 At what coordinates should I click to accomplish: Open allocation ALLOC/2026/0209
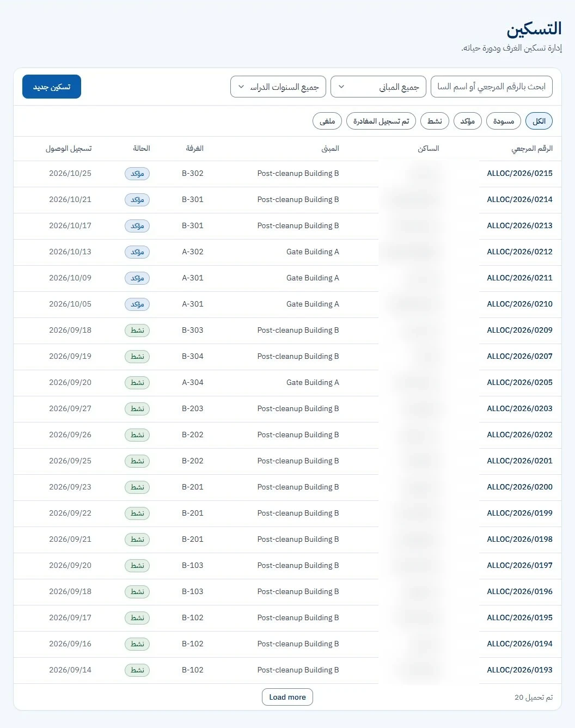coord(519,330)
